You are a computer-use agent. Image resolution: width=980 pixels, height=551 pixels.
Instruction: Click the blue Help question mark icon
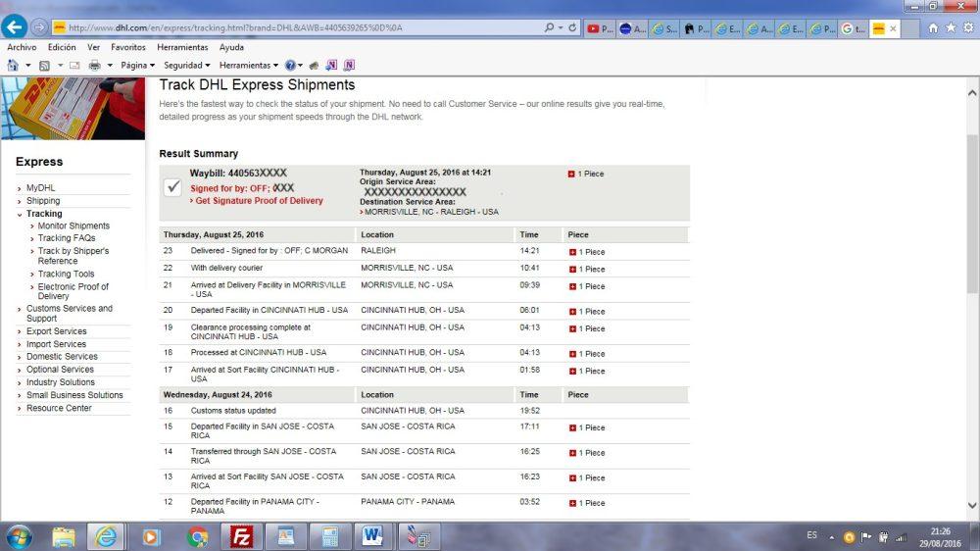tap(290, 65)
